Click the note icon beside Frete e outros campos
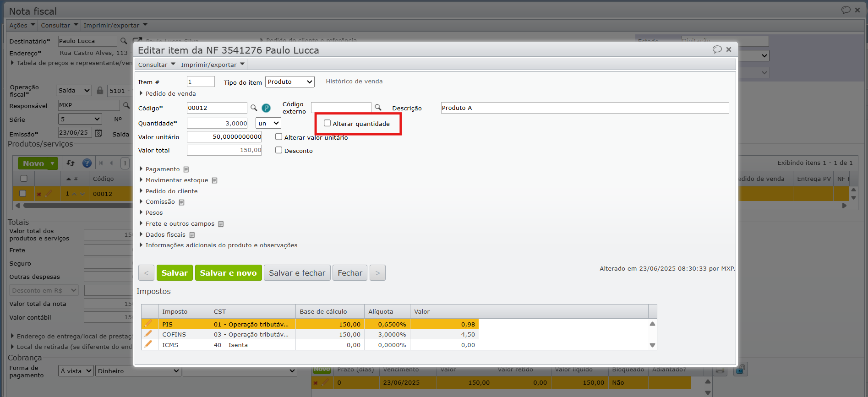 221,224
